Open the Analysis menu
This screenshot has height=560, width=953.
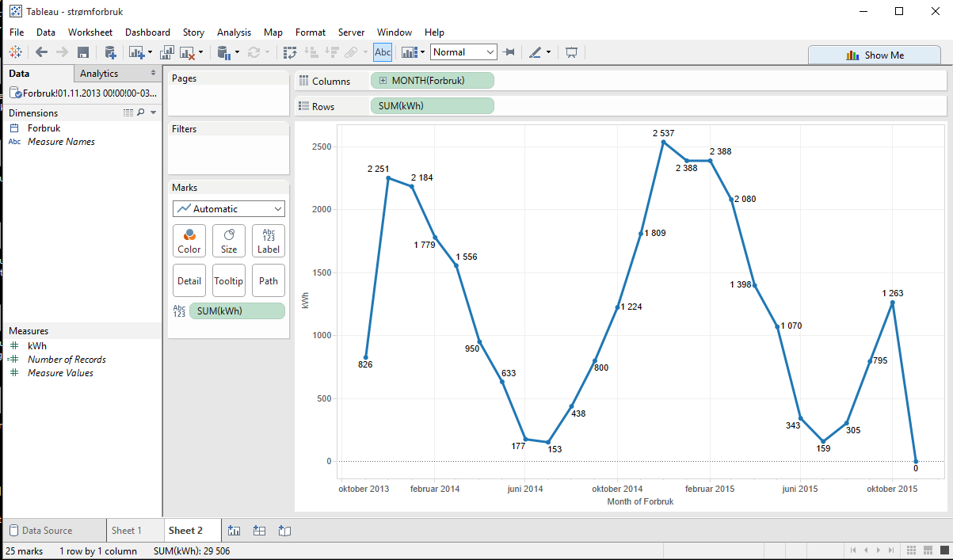(234, 32)
